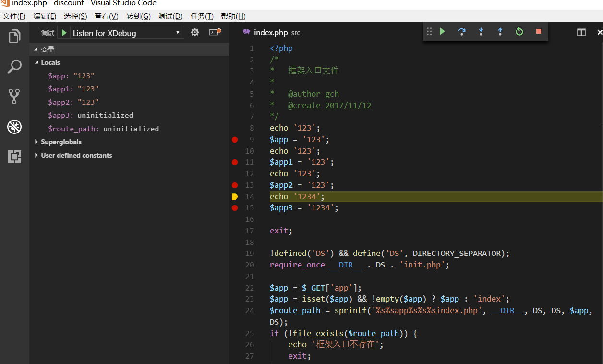
Task: Click the !defined('DS') line of code
Action: 389,254
